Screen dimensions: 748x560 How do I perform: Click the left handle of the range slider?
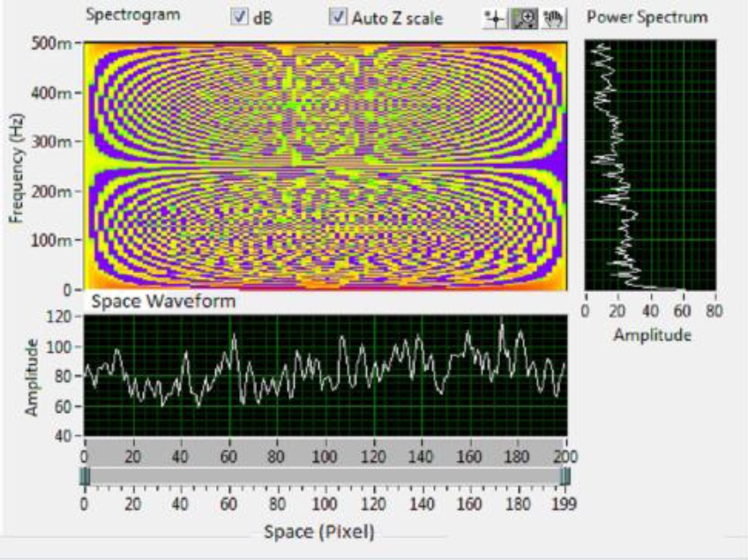coord(85,476)
